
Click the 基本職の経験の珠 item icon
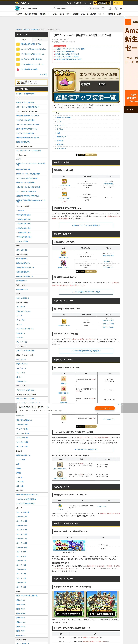click(x=64, y=389)
